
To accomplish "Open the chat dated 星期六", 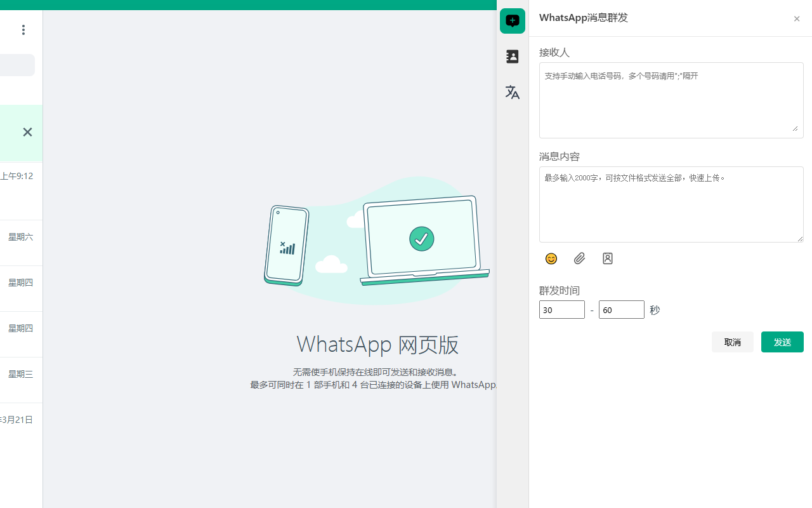I will pos(22,243).
